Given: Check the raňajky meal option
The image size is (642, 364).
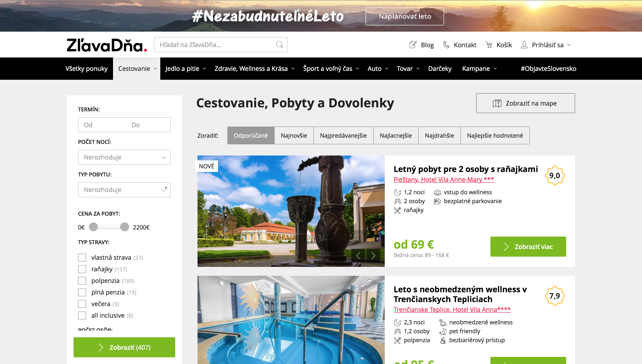Looking at the screenshot, I should click(x=82, y=269).
